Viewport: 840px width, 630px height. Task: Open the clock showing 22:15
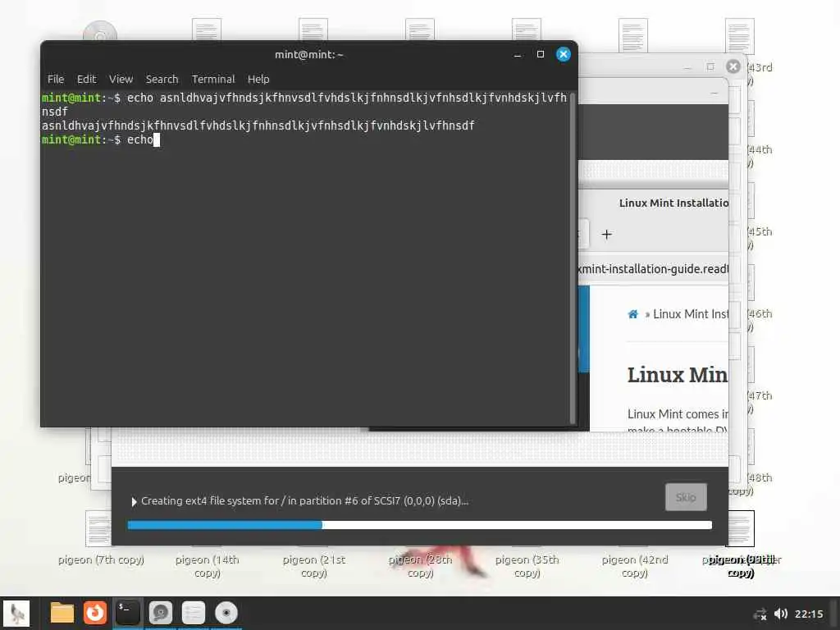tap(808, 614)
